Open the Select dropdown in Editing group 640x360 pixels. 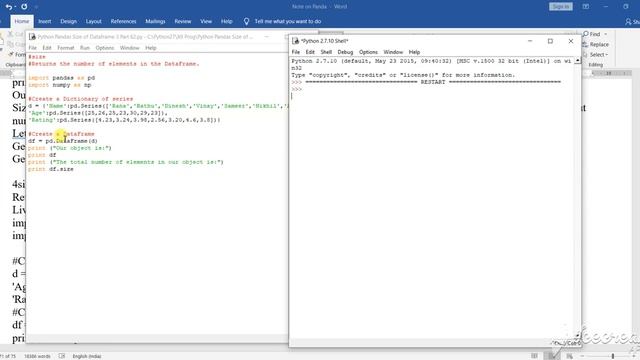pyautogui.click(x=599, y=54)
